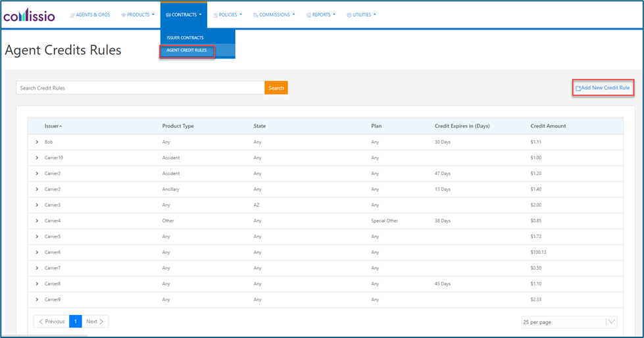
Task: Open the Policies dropdown menu
Action: click(x=228, y=14)
